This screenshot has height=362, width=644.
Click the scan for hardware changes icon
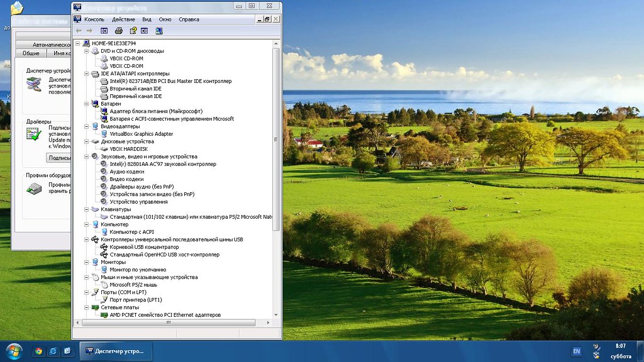click(x=159, y=30)
